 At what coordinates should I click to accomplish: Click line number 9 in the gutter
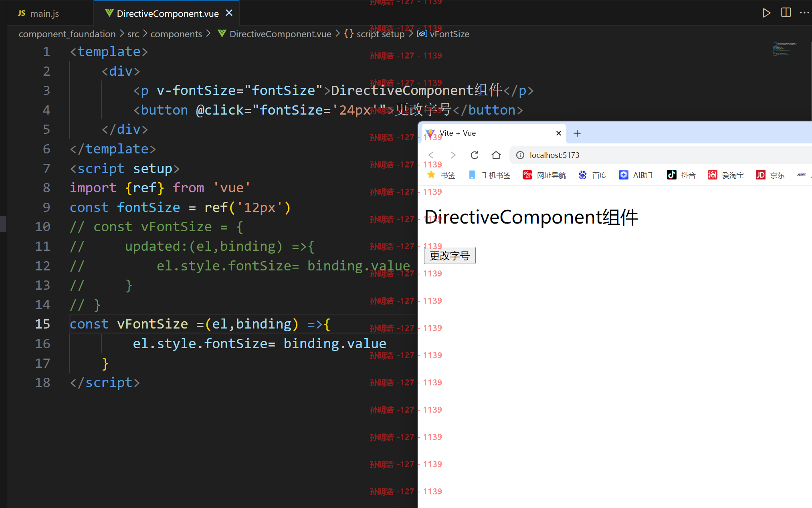46,208
